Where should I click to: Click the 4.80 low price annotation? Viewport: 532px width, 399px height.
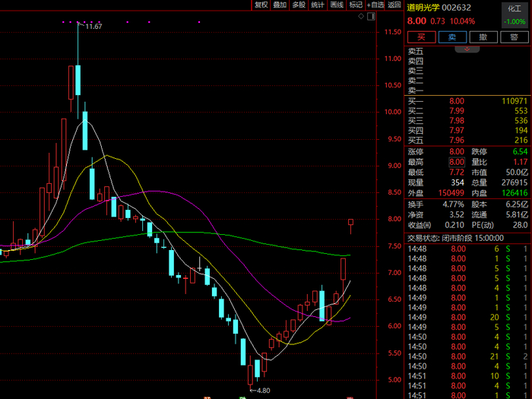point(263,391)
